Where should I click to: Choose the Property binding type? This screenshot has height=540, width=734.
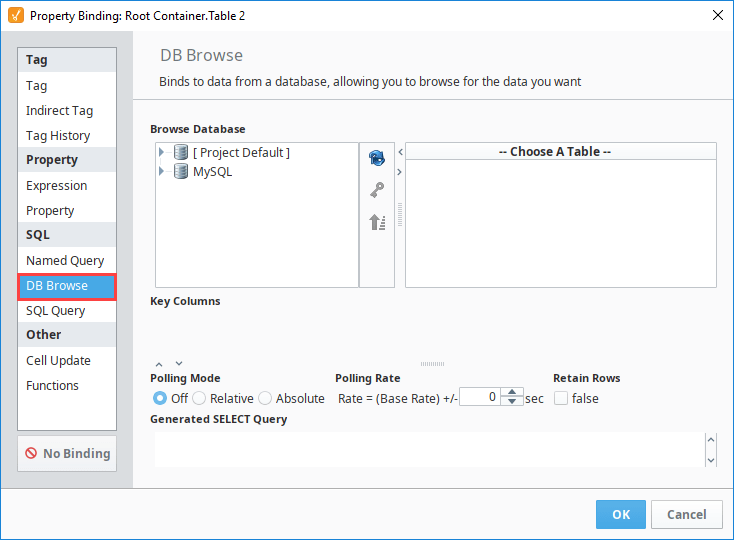click(x=67, y=211)
